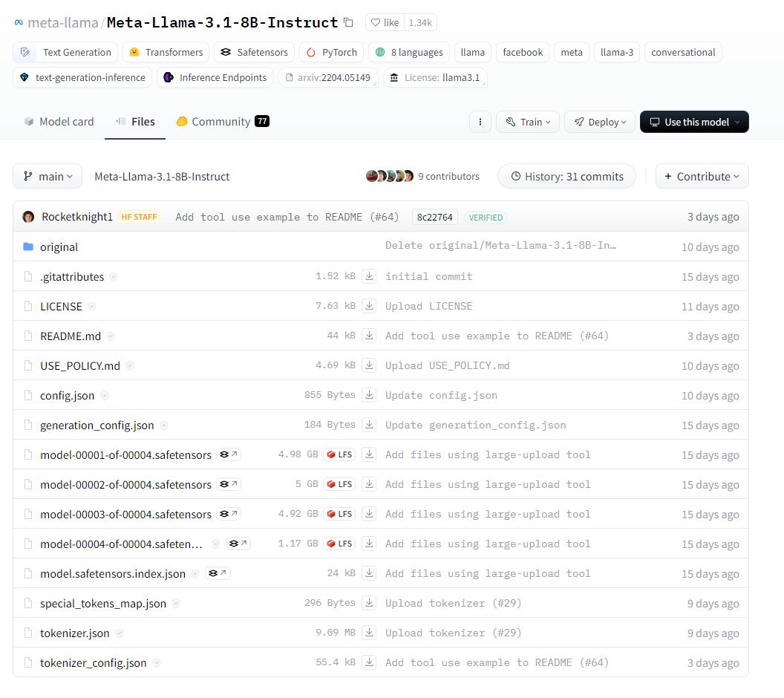Screen dimensions: 784x698
Task: Open the config.json file
Action: [x=67, y=396]
